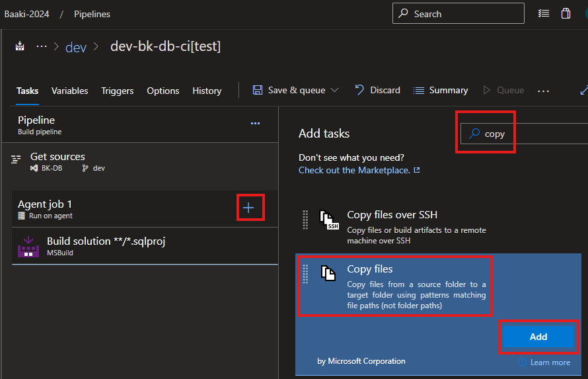This screenshot has height=379, width=588.
Task: Open the Variables tab
Action: coord(70,91)
